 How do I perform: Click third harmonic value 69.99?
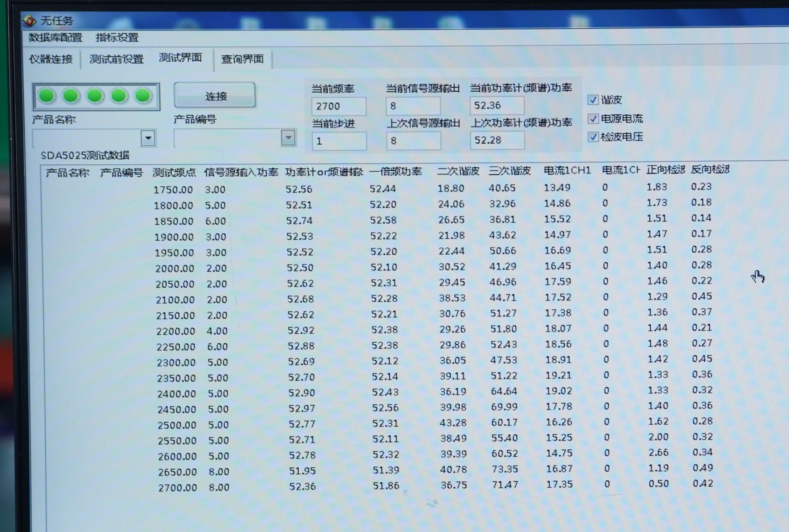tap(504, 407)
